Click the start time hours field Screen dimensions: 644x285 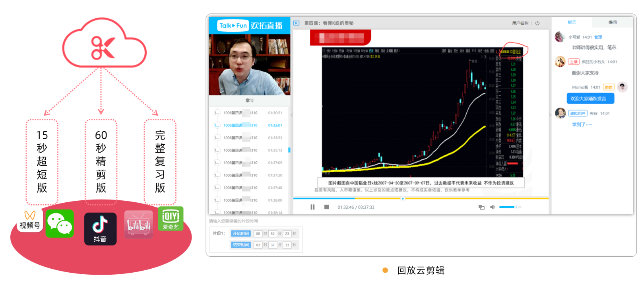coord(258,234)
